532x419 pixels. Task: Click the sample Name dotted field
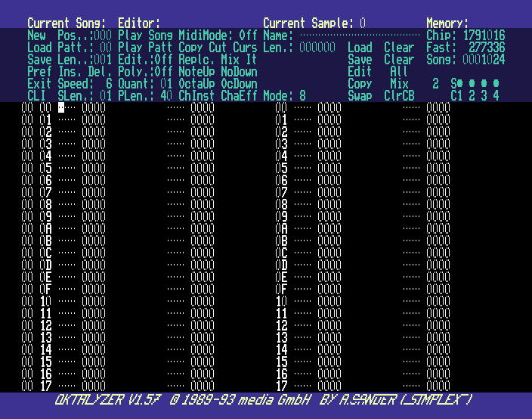360,36
